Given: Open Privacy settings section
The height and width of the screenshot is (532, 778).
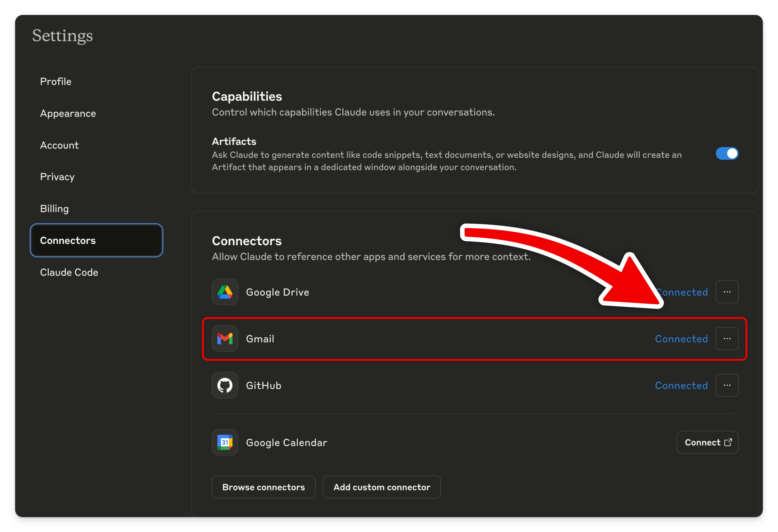Looking at the screenshot, I should pyautogui.click(x=57, y=177).
